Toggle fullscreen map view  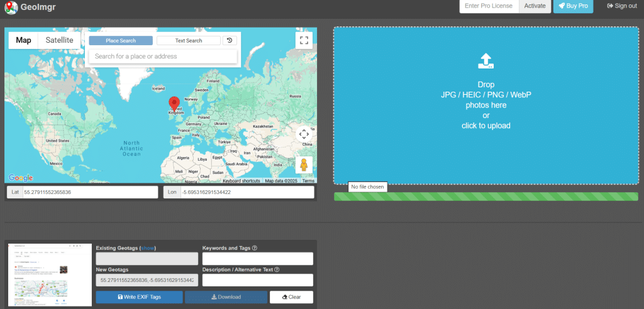tap(304, 40)
